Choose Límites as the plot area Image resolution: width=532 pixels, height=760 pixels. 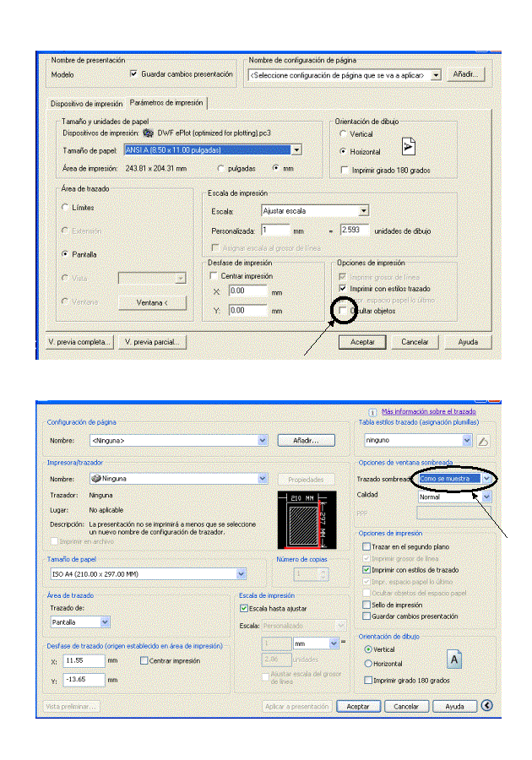tap(65, 207)
